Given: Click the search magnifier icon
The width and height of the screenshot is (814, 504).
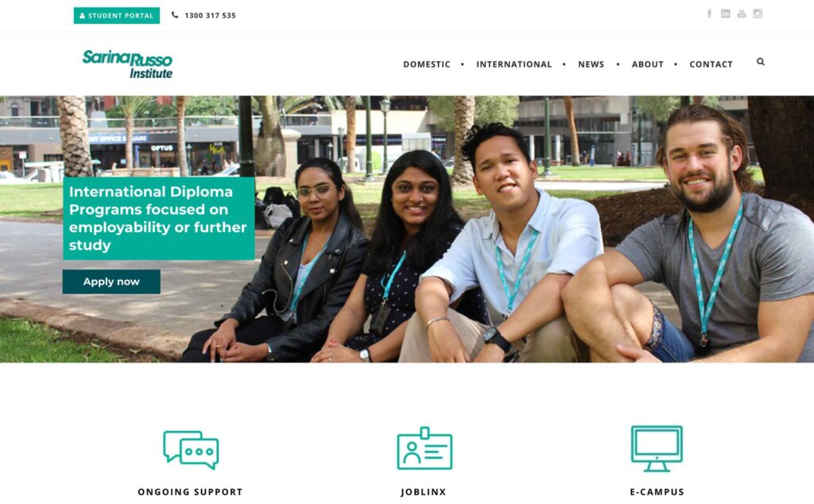Looking at the screenshot, I should coord(761,62).
